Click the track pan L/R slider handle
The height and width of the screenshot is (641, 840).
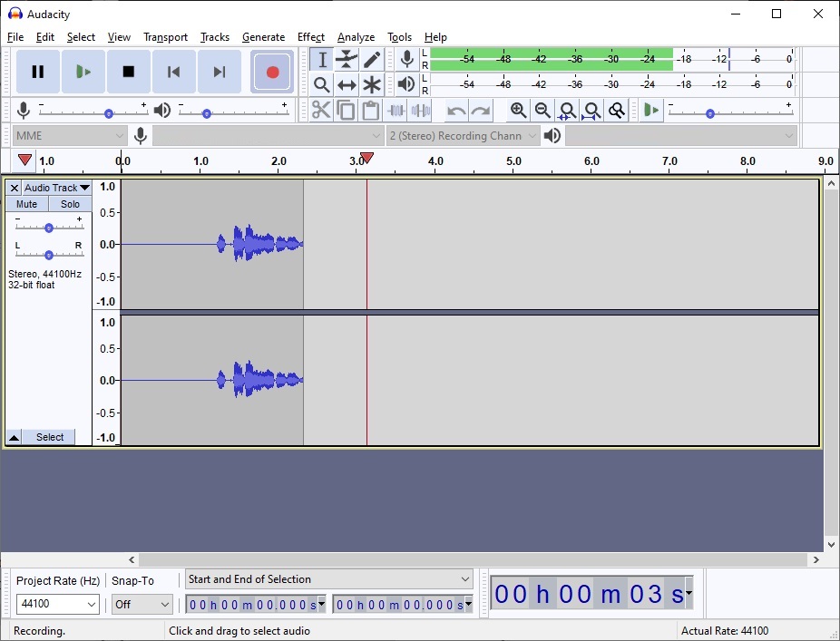[49, 255]
